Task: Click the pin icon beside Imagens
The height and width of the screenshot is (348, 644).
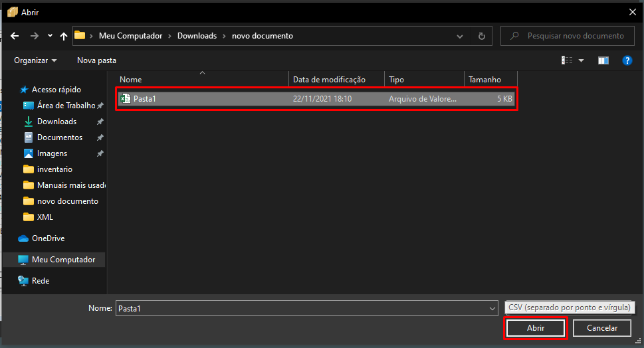Action: click(x=100, y=153)
